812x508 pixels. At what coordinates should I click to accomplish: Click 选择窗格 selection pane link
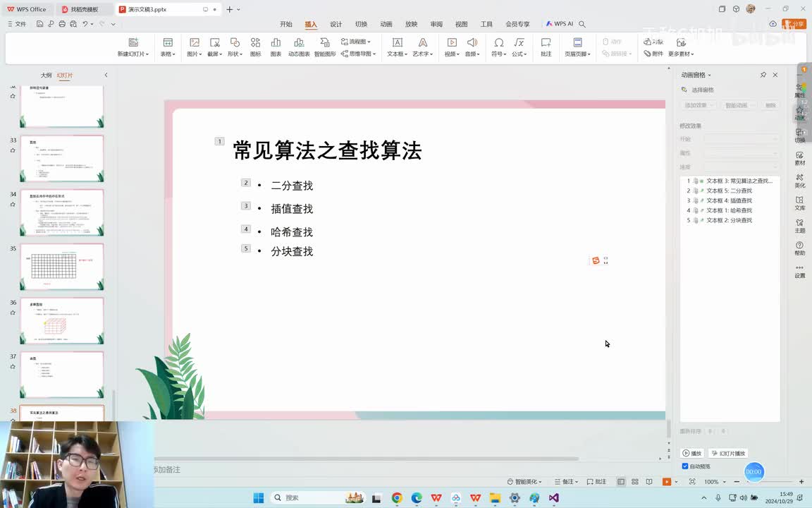(698, 90)
